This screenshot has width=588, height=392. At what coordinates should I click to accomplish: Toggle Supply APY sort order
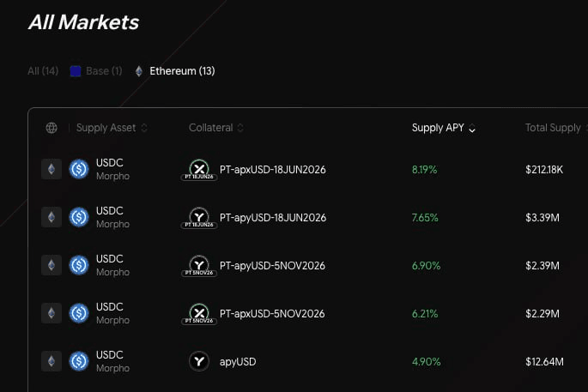pyautogui.click(x=444, y=128)
